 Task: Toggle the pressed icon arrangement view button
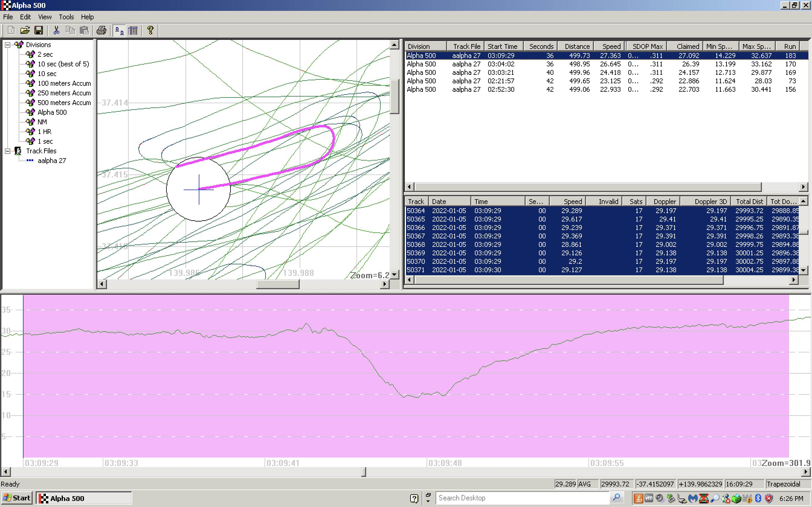coord(119,30)
